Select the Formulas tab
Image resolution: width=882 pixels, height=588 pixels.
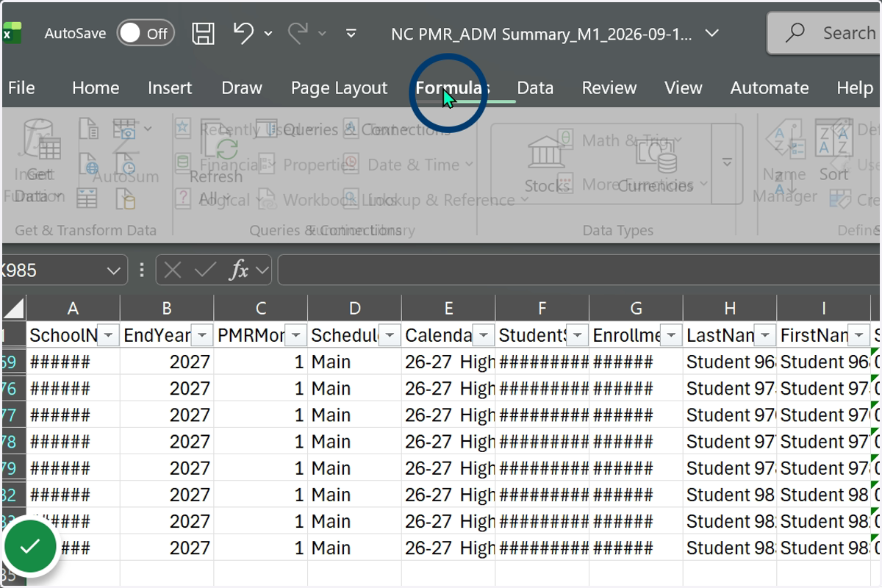452,87
